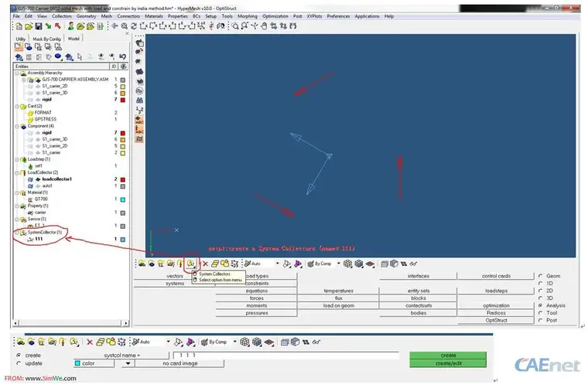
Task: Select the 2D radio button
Action: (x=540, y=291)
